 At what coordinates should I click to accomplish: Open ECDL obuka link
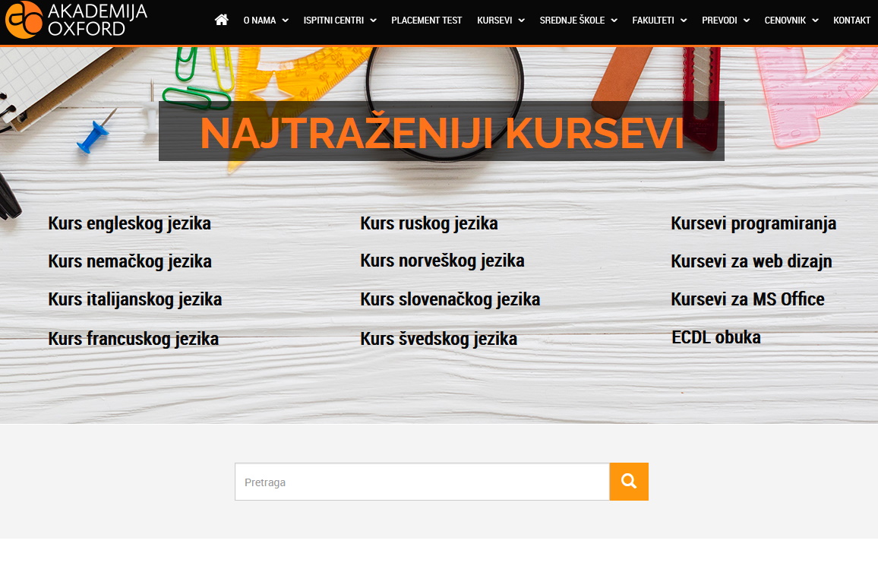point(716,337)
